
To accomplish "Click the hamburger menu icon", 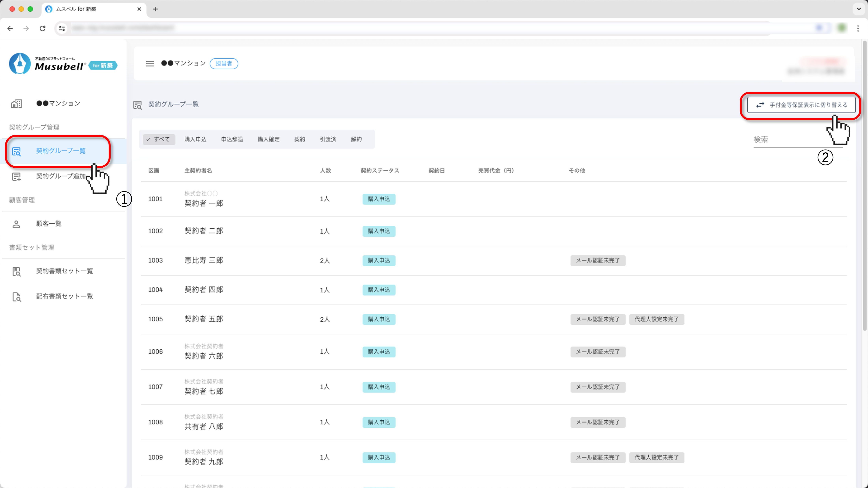I will (150, 64).
